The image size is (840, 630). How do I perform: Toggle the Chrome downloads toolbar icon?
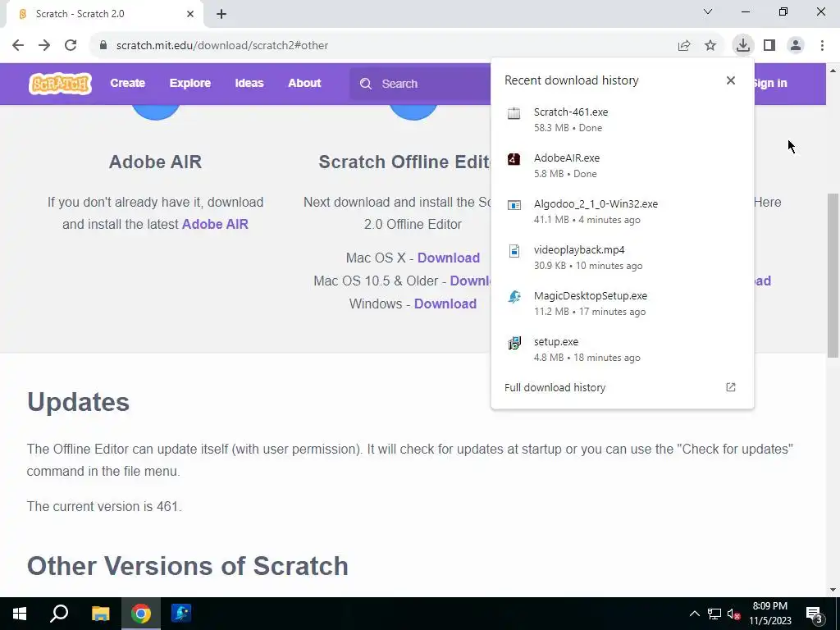click(x=743, y=45)
